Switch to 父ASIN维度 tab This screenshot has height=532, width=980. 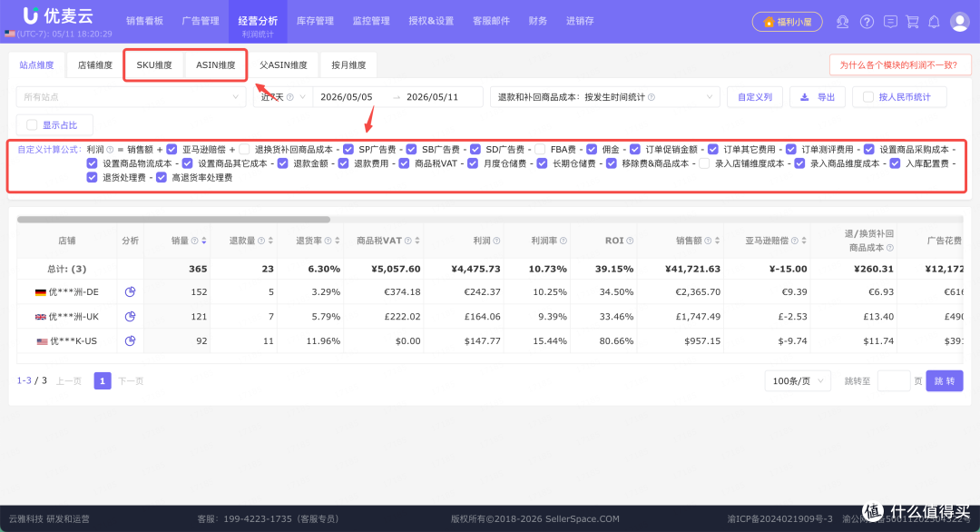pyautogui.click(x=284, y=65)
